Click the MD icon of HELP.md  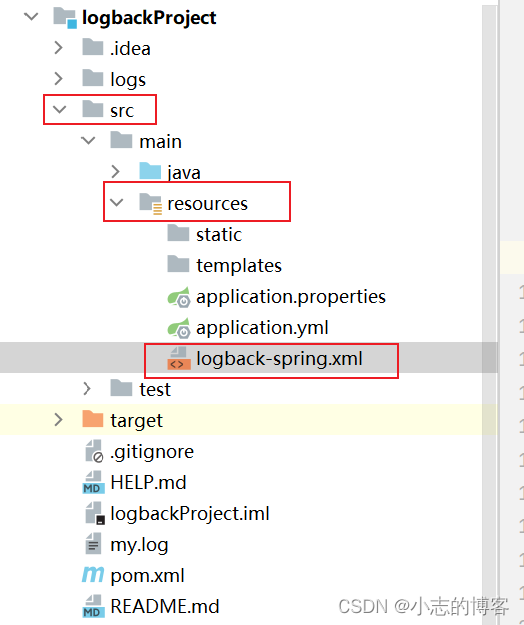point(94,482)
